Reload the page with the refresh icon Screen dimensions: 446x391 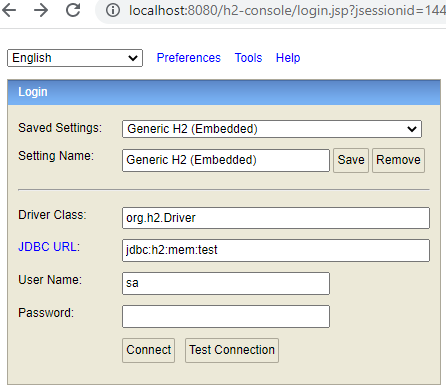pyautogui.click(x=73, y=10)
